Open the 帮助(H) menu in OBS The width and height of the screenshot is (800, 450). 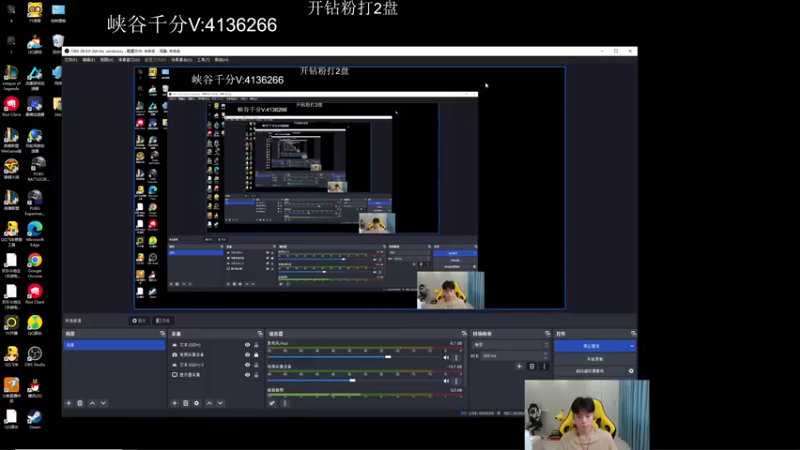click(x=221, y=60)
